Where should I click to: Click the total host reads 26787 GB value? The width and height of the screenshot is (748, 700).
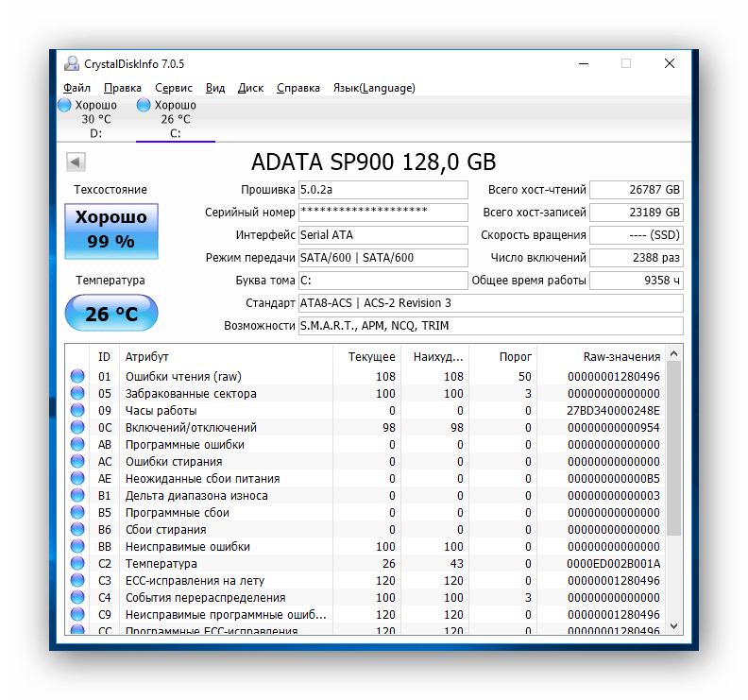tap(637, 190)
